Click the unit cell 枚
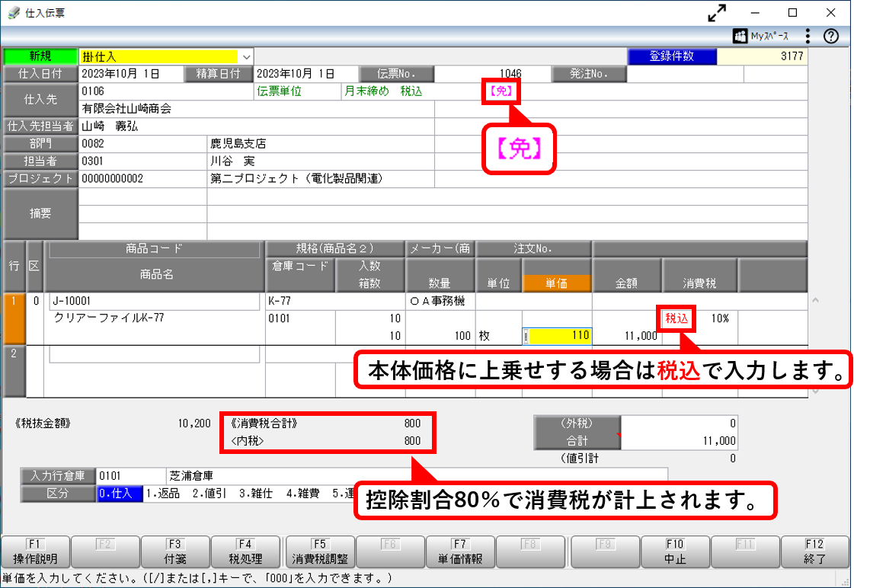Screen dimensions: 870x588 coord(498,336)
